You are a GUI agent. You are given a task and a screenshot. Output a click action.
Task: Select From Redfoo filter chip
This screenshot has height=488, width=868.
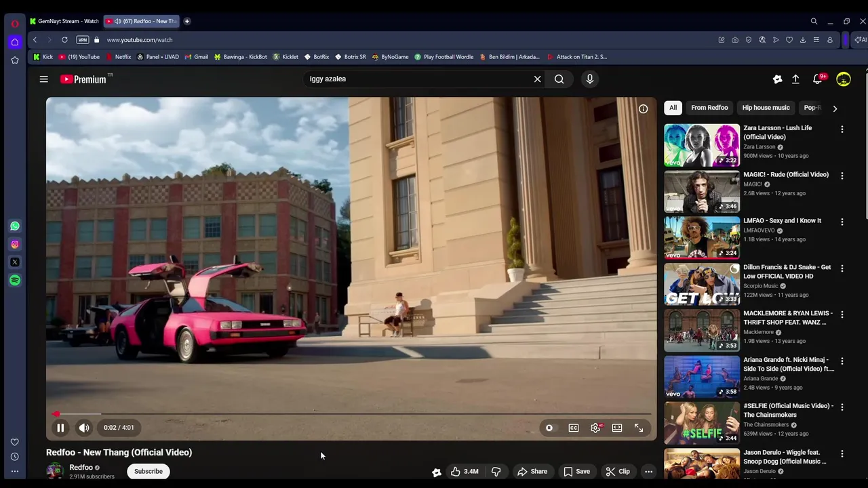[x=709, y=108]
